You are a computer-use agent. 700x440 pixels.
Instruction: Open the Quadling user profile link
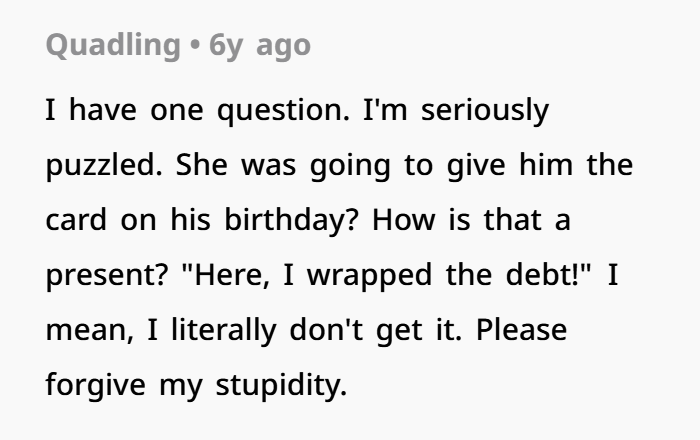[x=113, y=46]
